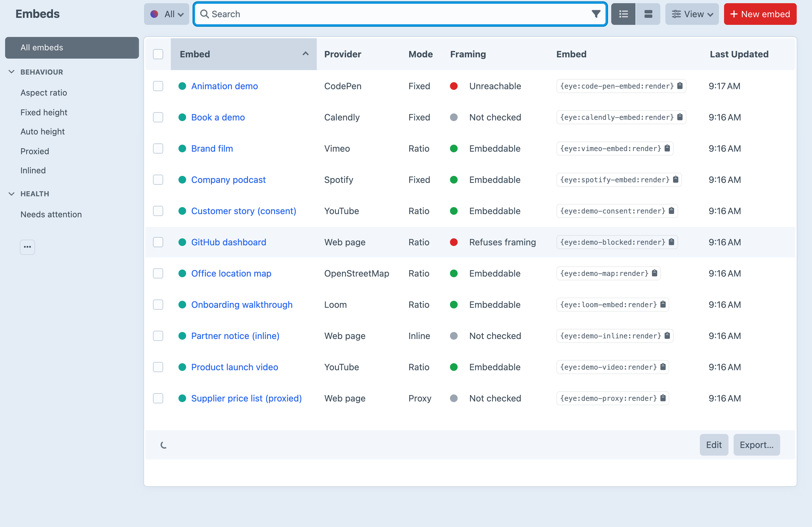Sort by Framing column header
The height and width of the screenshot is (527, 812).
(x=468, y=54)
